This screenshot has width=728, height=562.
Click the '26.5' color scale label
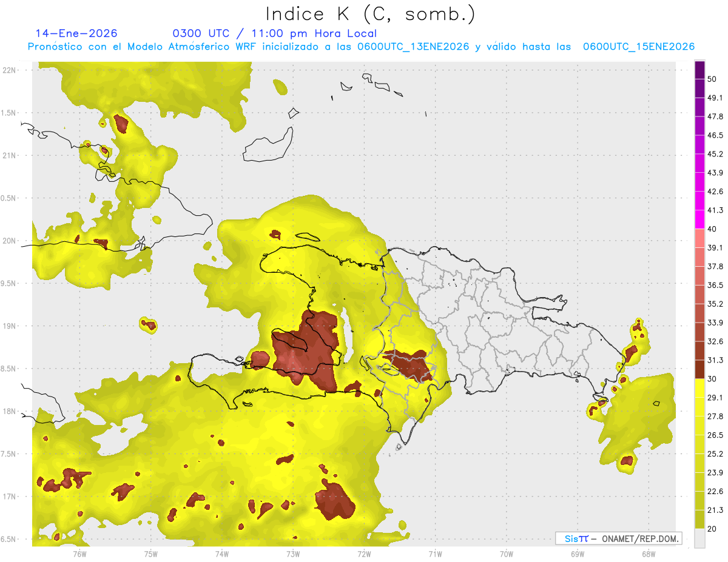(715, 435)
